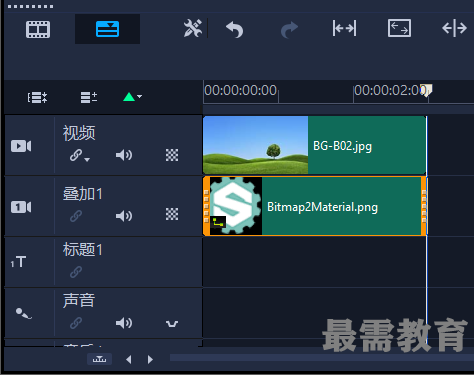Screen dimensions: 474x375
Task: Open the customize tools wrench icon
Action: click(193, 28)
